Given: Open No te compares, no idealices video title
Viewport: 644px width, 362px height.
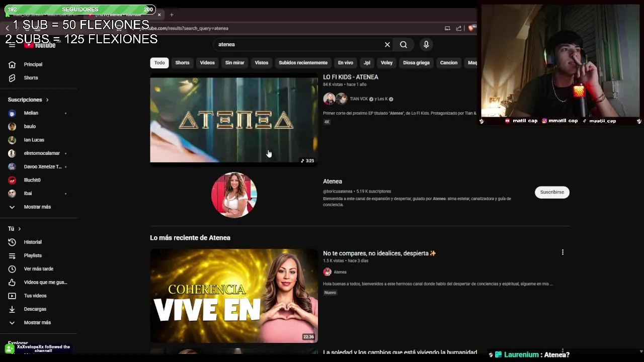Looking at the screenshot, I should point(379,253).
